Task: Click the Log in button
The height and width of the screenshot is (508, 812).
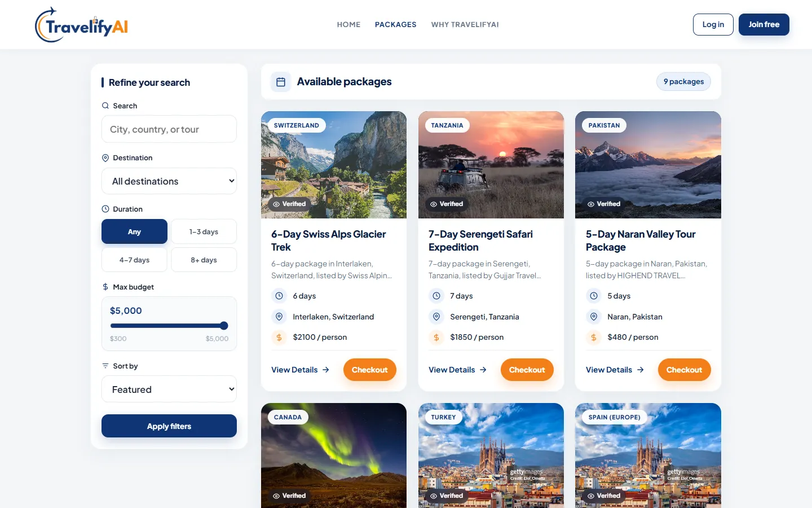Action: [x=713, y=25]
